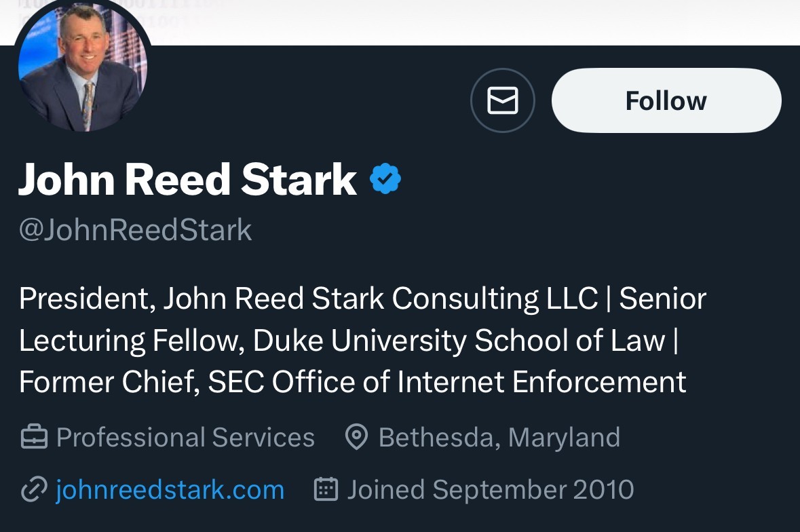Click the blue verified checkmark badge
Image resolution: width=800 pixels, height=532 pixels.
tap(385, 179)
